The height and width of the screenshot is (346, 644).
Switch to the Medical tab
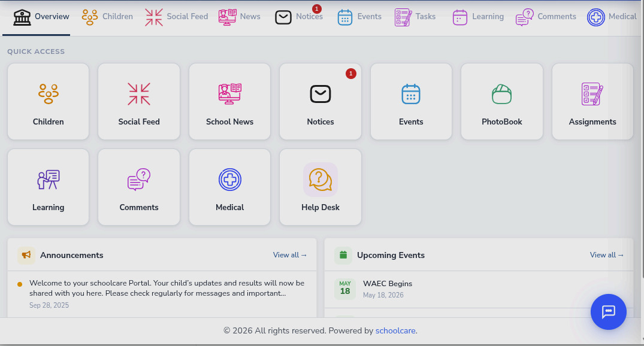(612, 17)
